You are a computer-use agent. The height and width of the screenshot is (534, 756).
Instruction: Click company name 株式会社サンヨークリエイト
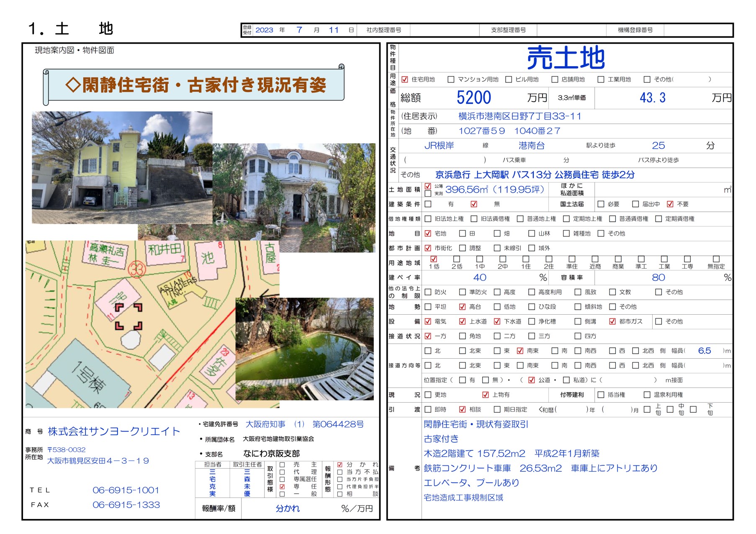114,431
